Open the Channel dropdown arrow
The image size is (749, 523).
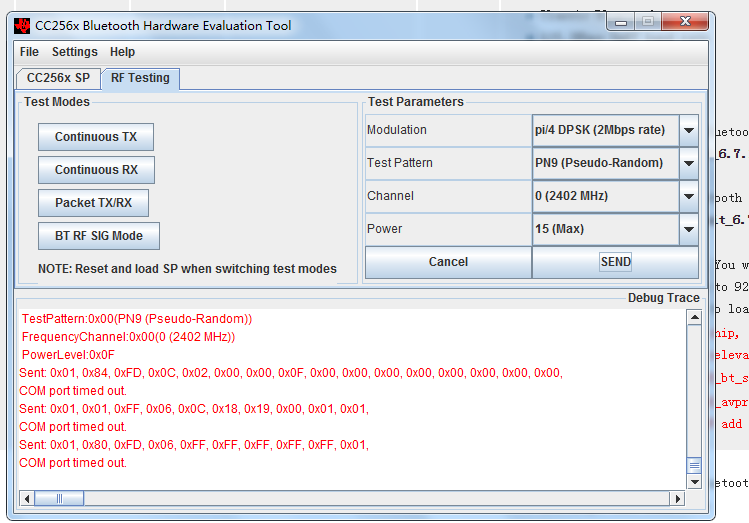click(x=689, y=196)
